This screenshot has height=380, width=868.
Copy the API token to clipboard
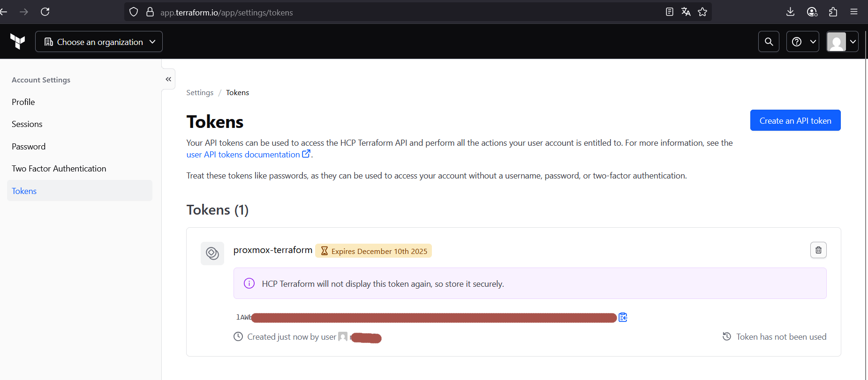point(623,318)
